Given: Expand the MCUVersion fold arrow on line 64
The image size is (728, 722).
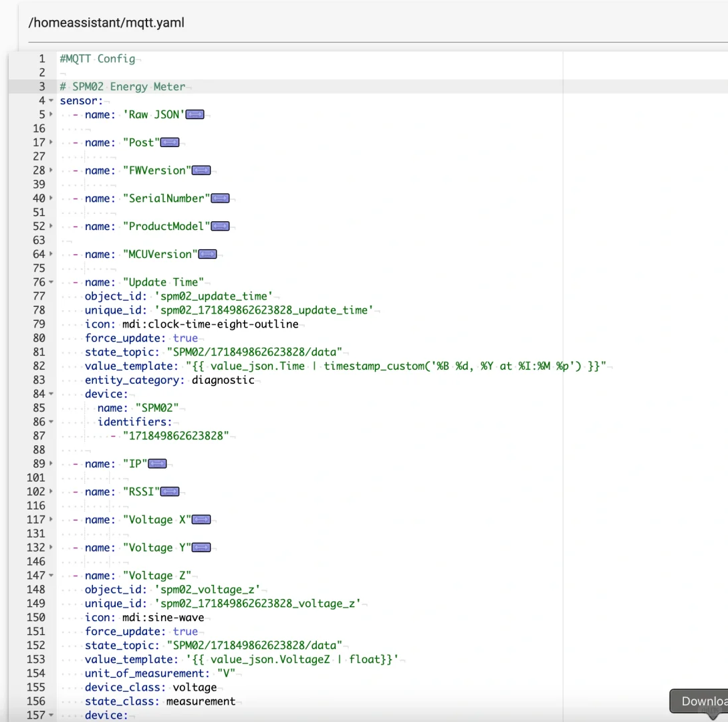Looking at the screenshot, I should (x=51, y=254).
